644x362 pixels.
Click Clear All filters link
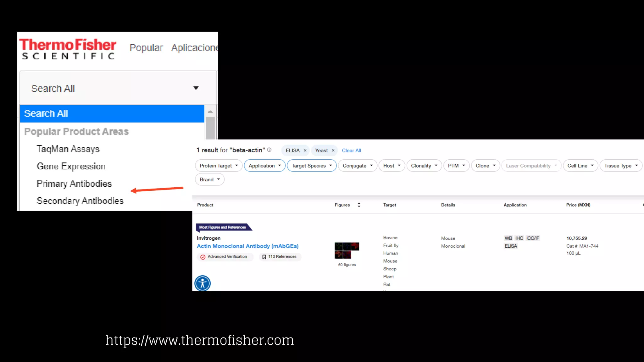coord(351,151)
